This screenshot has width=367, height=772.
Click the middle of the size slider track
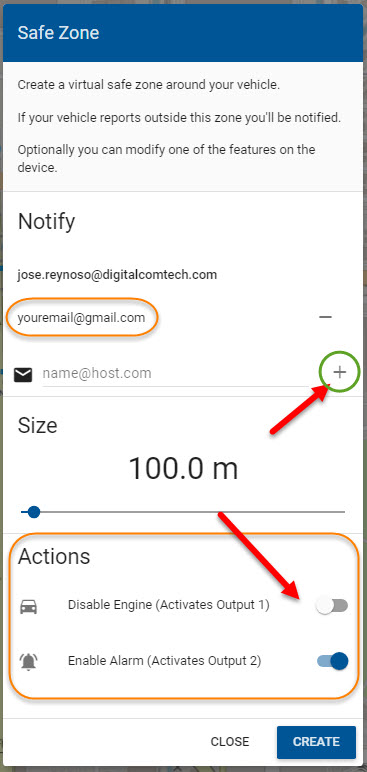183,512
